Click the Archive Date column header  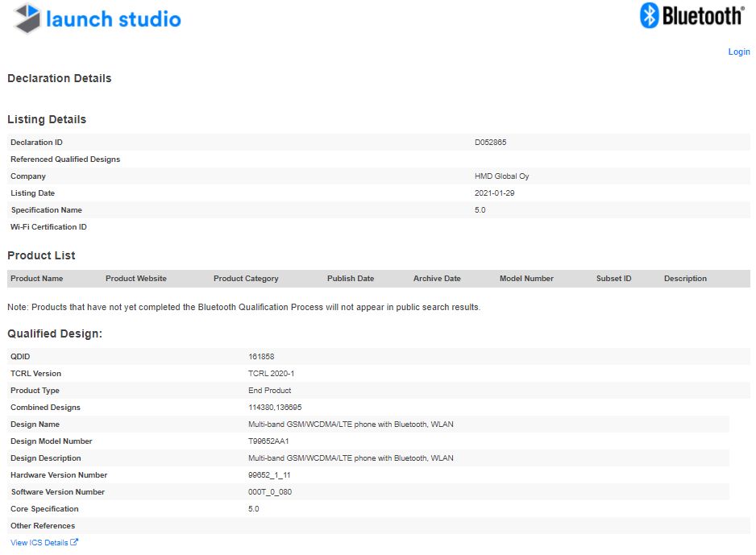pos(437,279)
